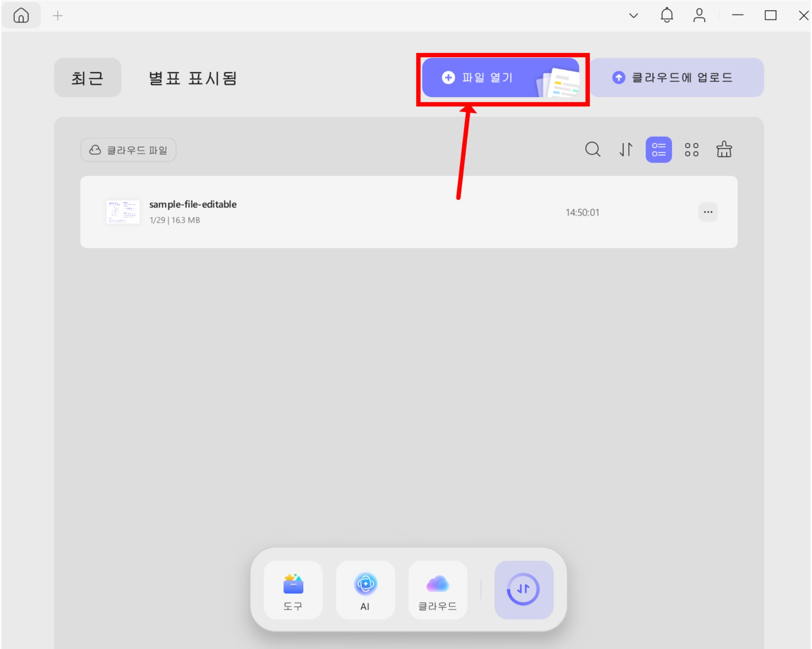Screen dimensions: 812x649
Task: Click the 1/29 | 16.3 MB file info
Action: (175, 220)
